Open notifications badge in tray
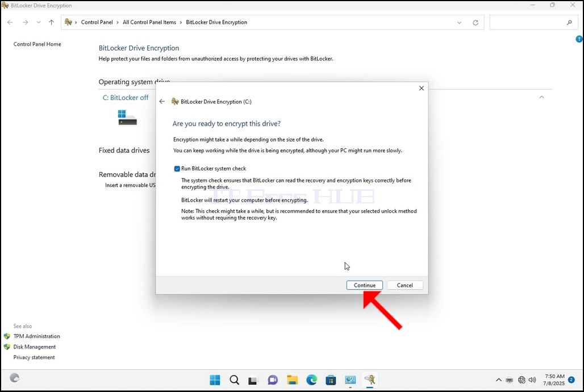The image size is (584, 392). [572, 380]
